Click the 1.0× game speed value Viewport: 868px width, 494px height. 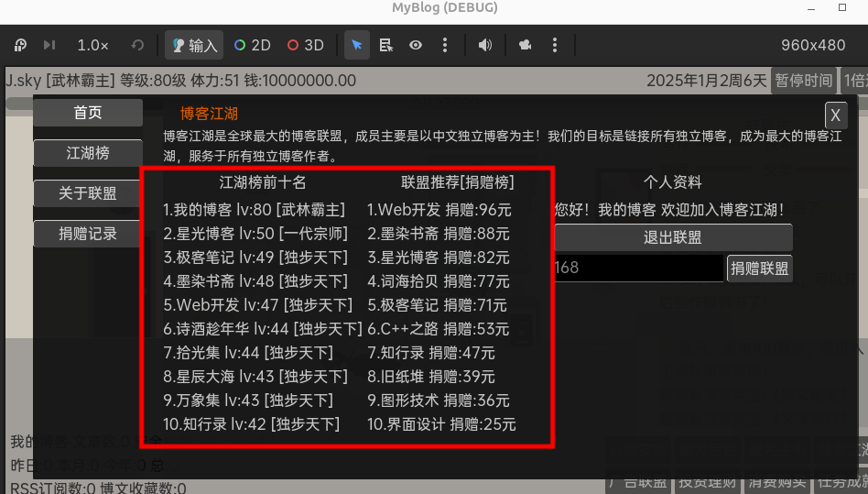pyautogui.click(x=92, y=45)
